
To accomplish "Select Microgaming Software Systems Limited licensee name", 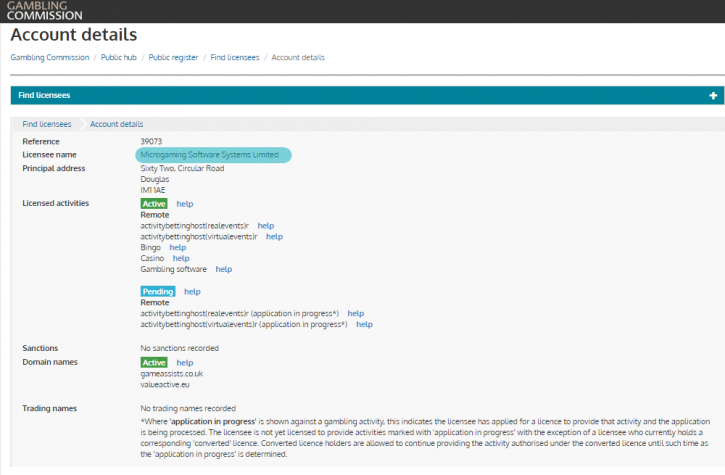I will pos(209,155).
